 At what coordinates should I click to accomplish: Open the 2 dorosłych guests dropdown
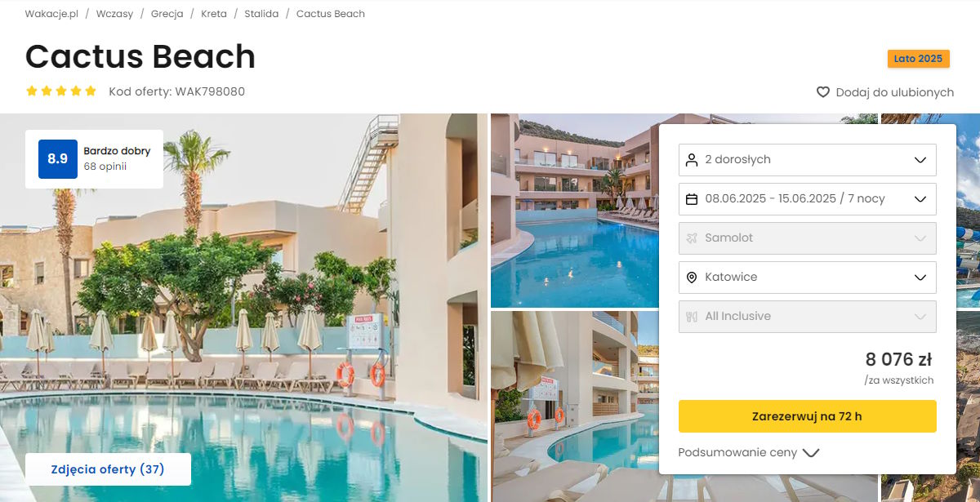[x=808, y=160]
